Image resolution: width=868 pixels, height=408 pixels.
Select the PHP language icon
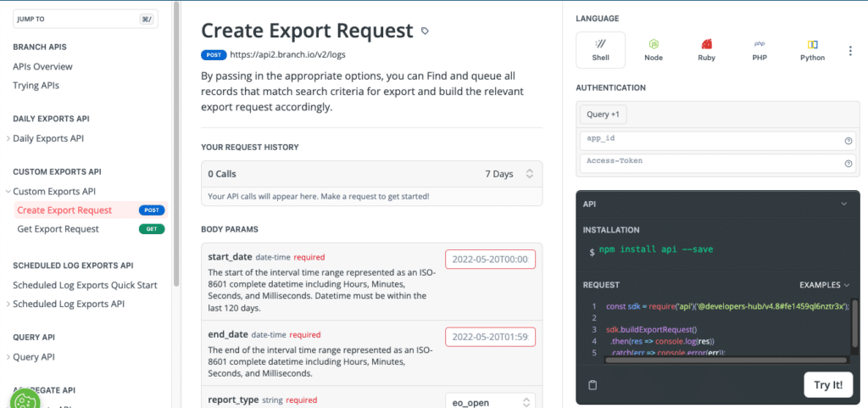point(759,50)
